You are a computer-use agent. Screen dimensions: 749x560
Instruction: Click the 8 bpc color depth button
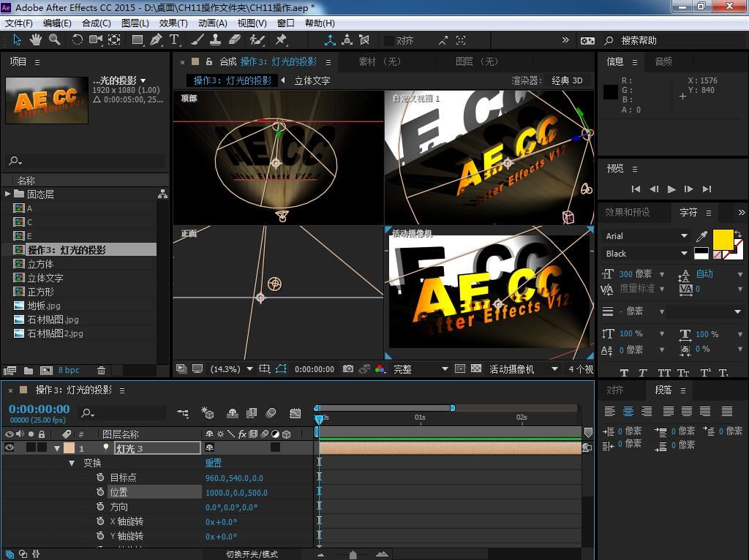69,370
